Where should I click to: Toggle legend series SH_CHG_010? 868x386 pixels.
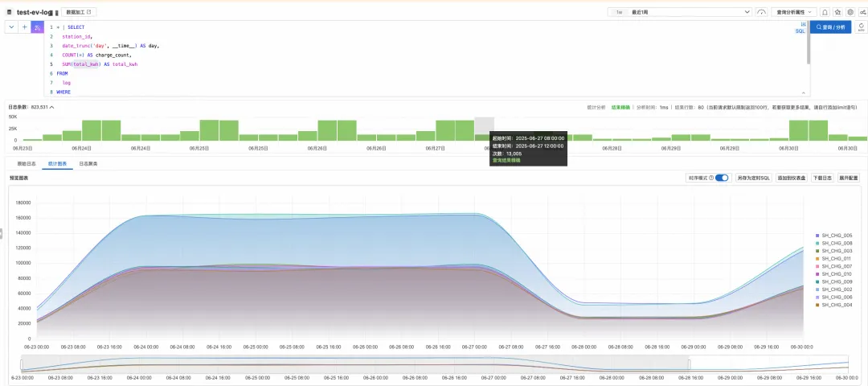[833, 274]
